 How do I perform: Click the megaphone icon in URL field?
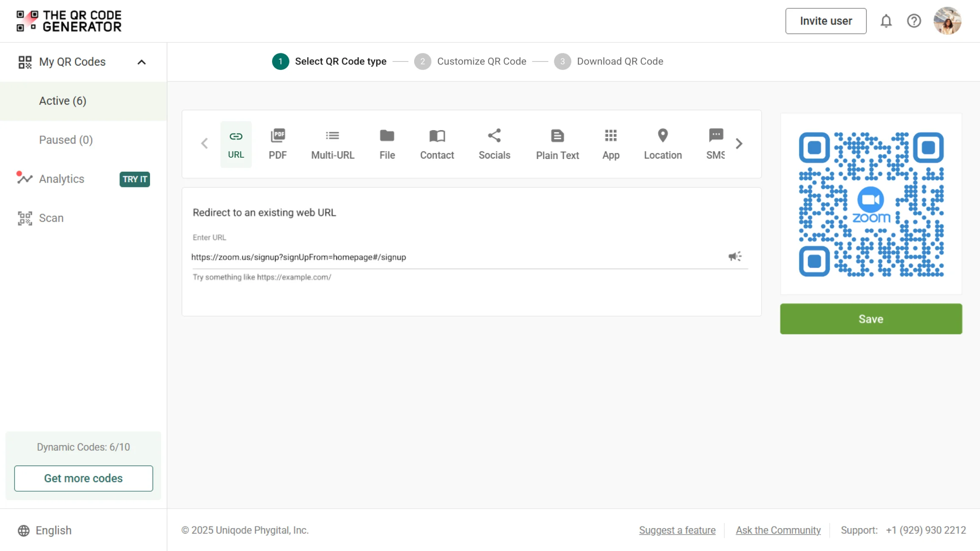(735, 256)
